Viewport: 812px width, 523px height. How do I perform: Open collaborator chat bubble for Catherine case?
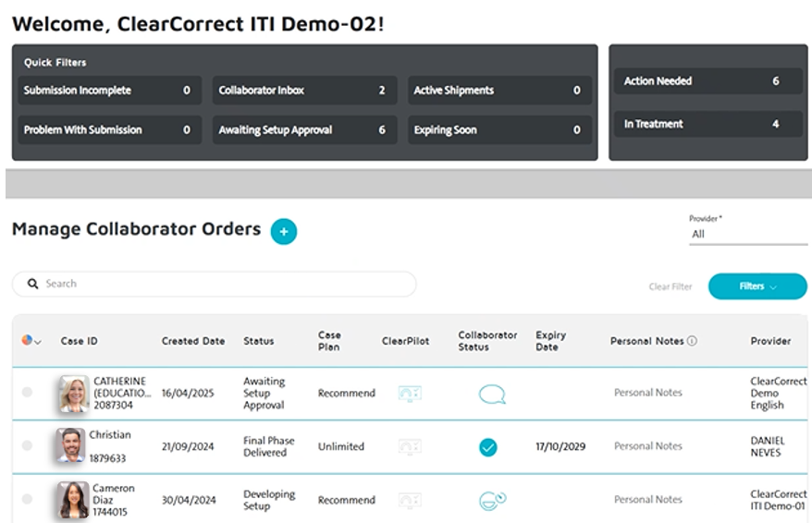point(491,395)
